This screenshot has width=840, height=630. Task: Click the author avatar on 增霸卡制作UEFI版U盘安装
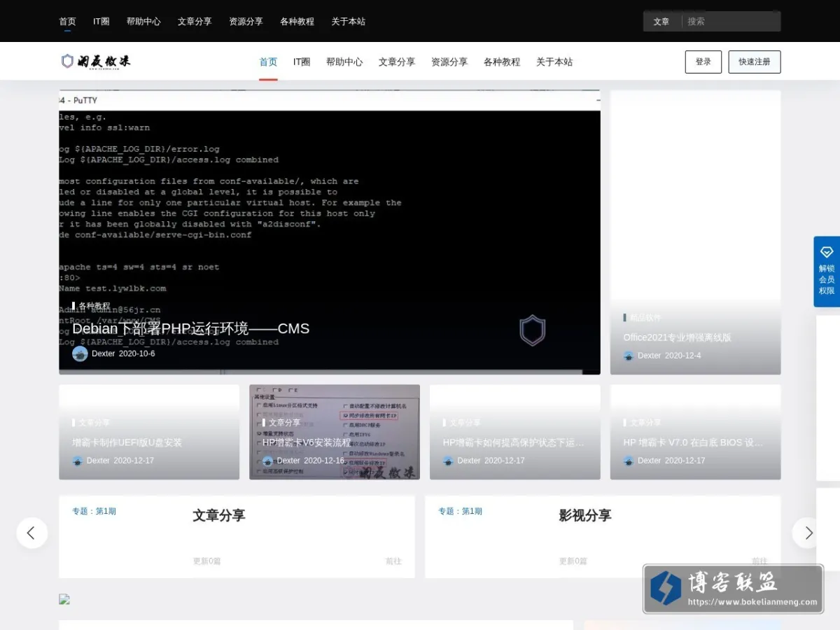[x=77, y=461]
